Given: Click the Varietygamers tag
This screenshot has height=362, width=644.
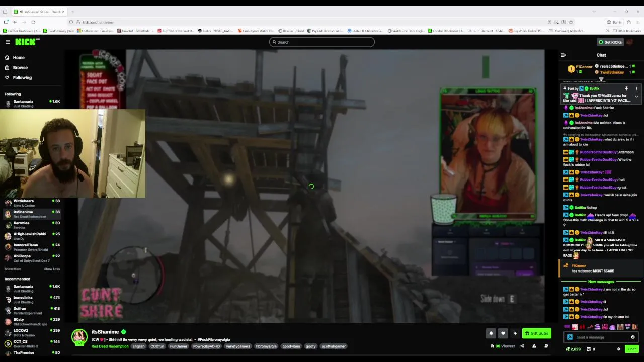Looking at the screenshot, I should click(x=238, y=346).
